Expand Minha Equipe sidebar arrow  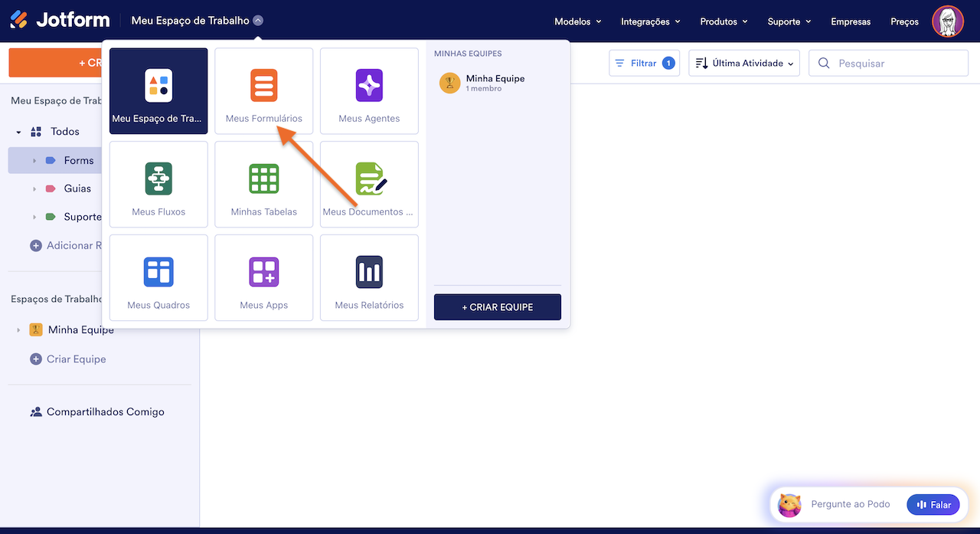[18, 329]
